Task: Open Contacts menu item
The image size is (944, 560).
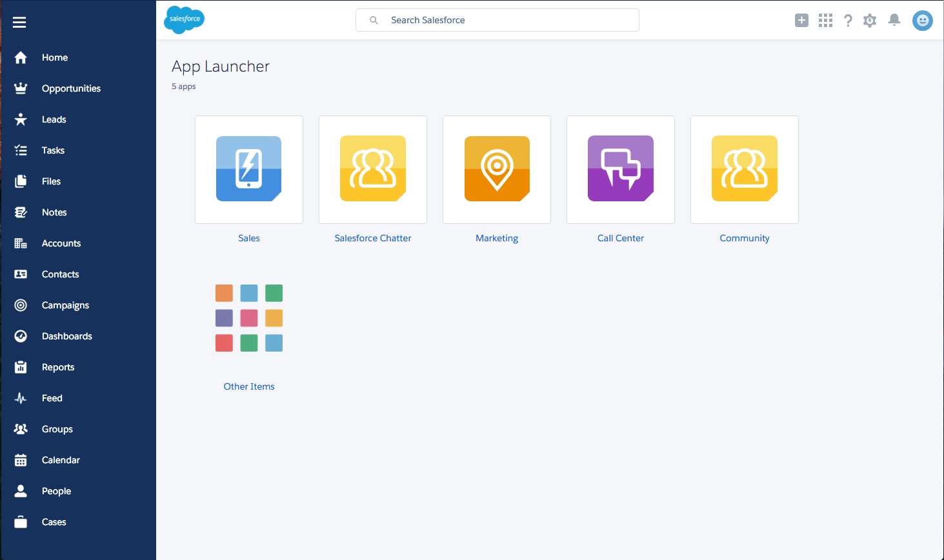Action: [61, 274]
